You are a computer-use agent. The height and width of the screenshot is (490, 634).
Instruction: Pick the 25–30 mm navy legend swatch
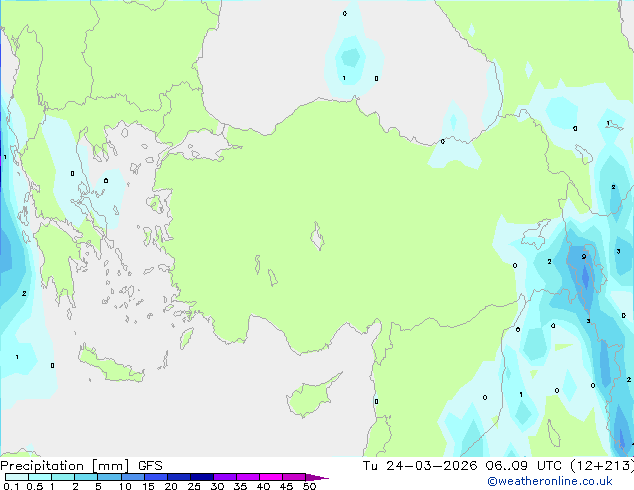pos(201,477)
